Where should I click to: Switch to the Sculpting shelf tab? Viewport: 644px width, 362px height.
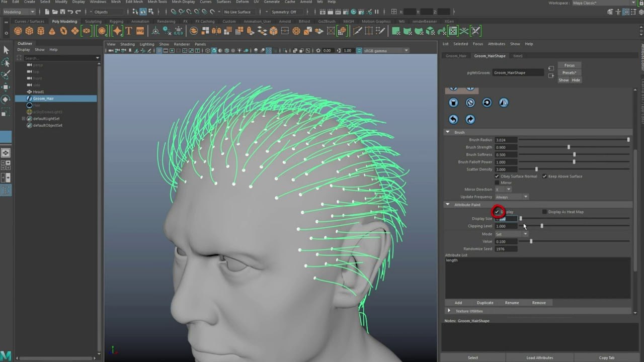tap(93, 22)
